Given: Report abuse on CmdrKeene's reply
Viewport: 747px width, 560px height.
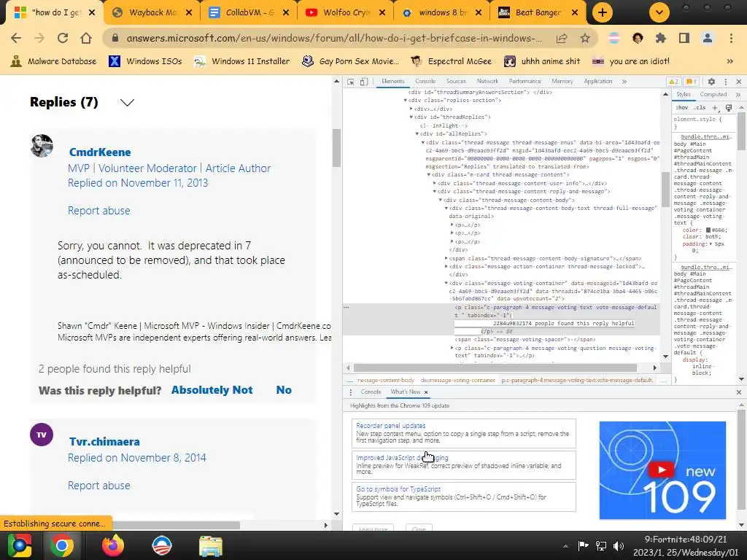Looking at the screenshot, I should [x=98, y=211].
